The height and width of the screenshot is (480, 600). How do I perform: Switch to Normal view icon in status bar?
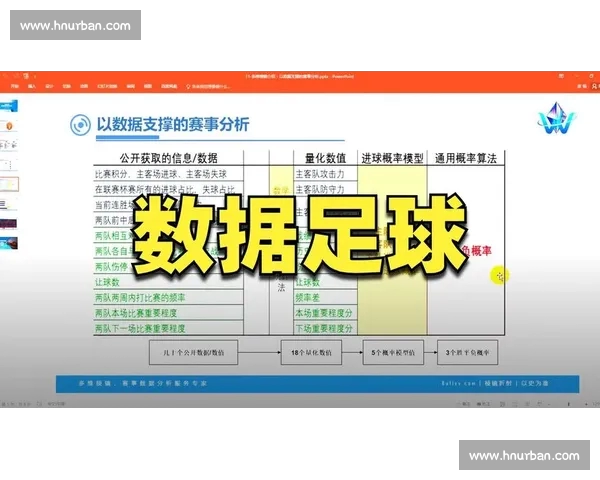tap(503, 404)
